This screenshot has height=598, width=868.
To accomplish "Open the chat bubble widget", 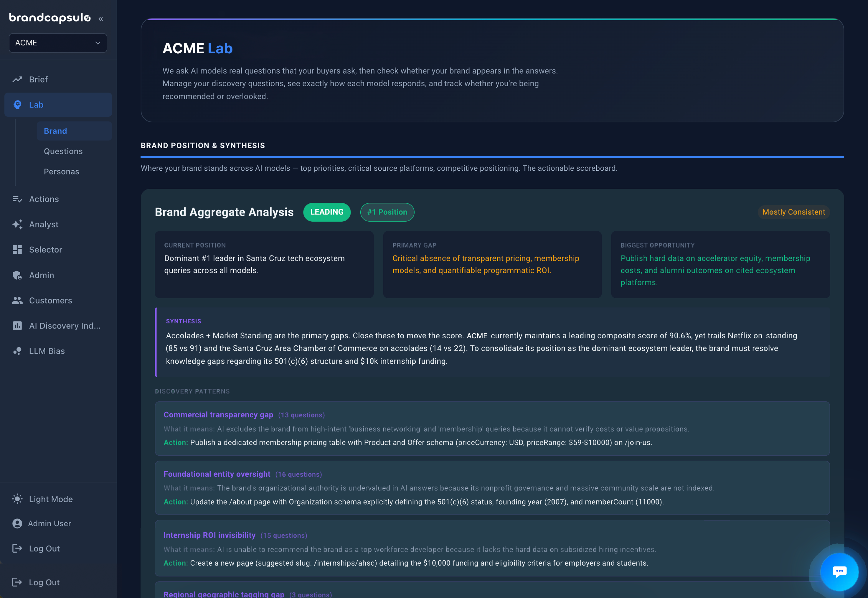I will coord(839,571).
